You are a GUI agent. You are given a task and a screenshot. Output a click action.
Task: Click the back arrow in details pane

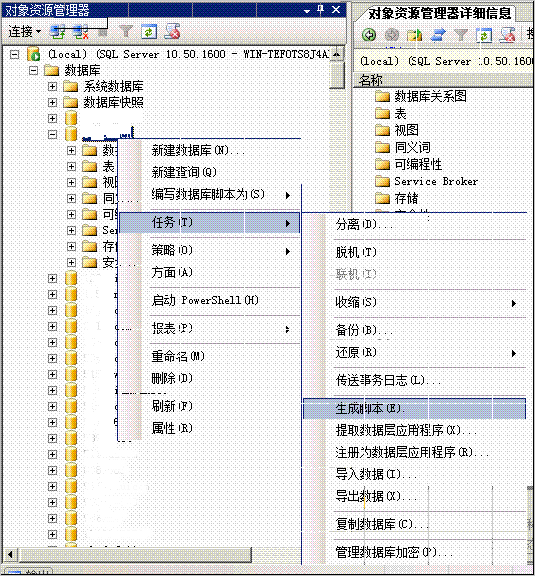tap(368, 35)
